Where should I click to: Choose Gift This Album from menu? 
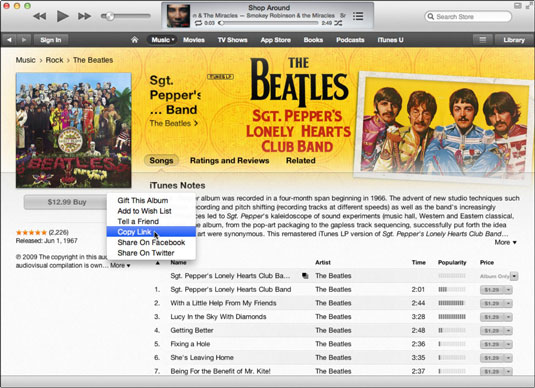(151, 200)
